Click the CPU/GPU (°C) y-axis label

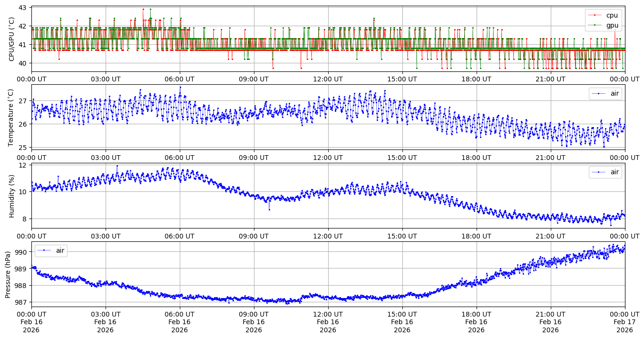[12, 39]
